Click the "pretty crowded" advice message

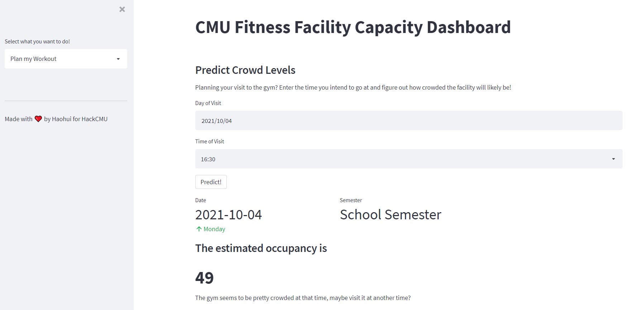pos(303,298)
